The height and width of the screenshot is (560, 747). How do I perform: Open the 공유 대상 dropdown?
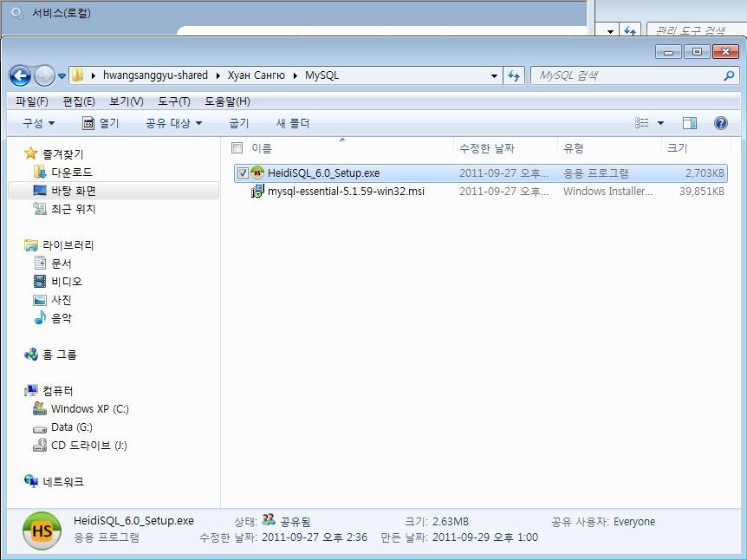pos(174,123)
